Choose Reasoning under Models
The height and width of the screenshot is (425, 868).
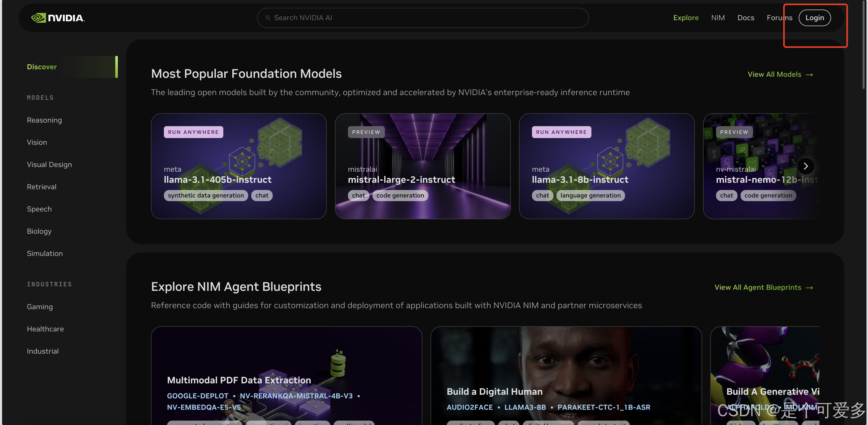(44, 120)
